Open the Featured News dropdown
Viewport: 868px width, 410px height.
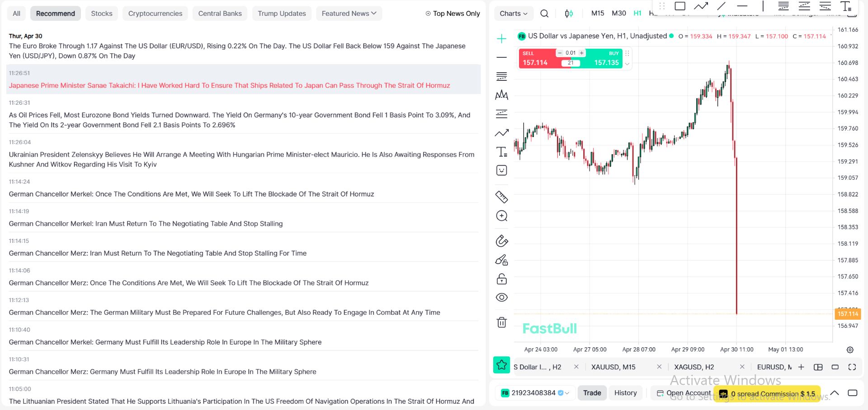coord(349,14)
